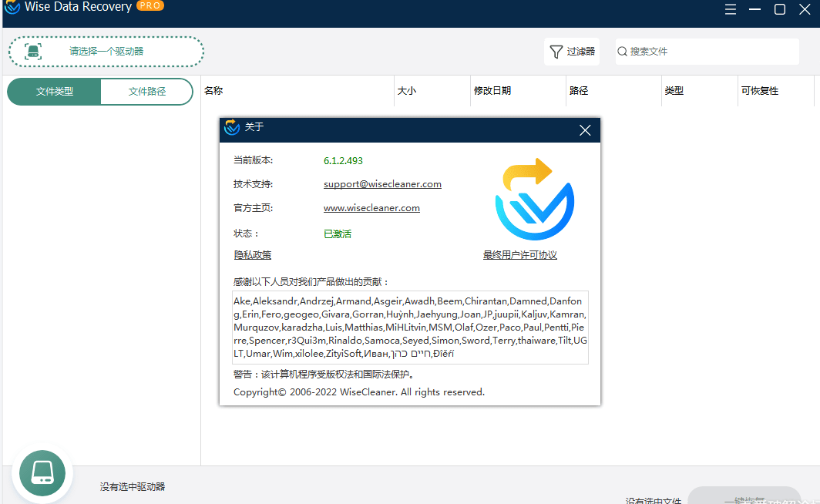Click the drive scan icon in selector
Screen dimensions: 820x504
click(x=33, y=51)
